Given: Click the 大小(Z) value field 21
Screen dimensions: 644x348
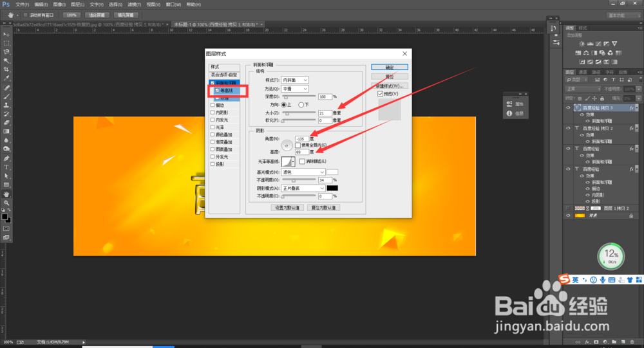Looking at the screenshot, I should [325, 113].
